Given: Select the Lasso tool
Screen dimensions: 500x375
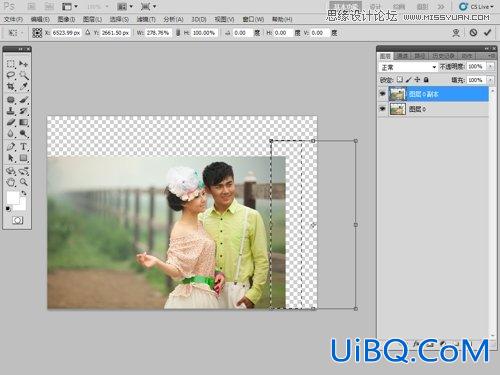Looking at the screenshot, I should click(11, 75).
